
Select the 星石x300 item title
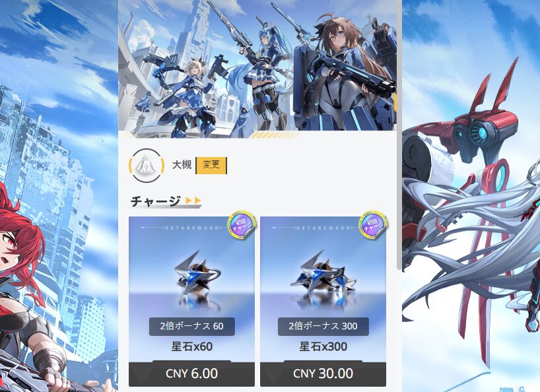pyautogui.click(x=323, y=346)
